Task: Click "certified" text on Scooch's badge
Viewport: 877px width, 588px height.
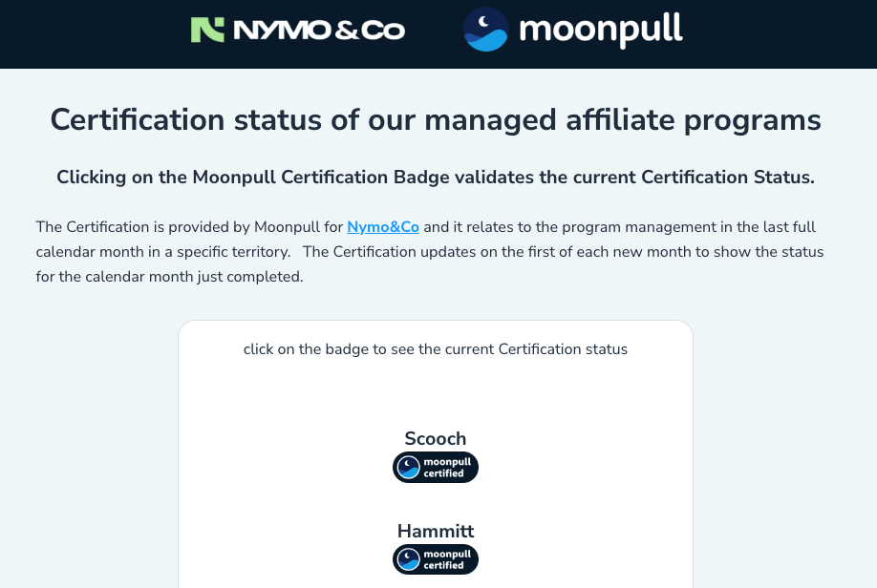Action: 443,473
